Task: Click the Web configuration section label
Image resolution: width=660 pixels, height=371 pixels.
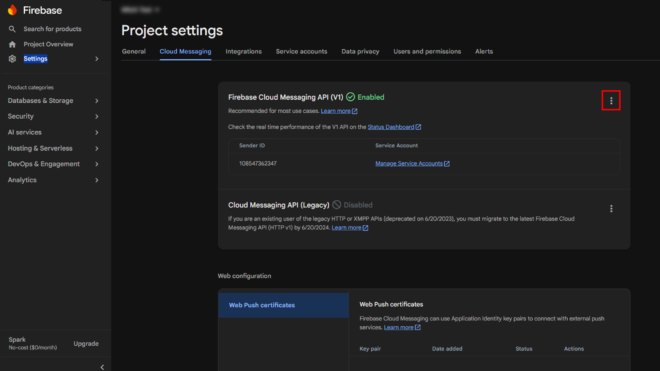Action: tap(245, 276)
